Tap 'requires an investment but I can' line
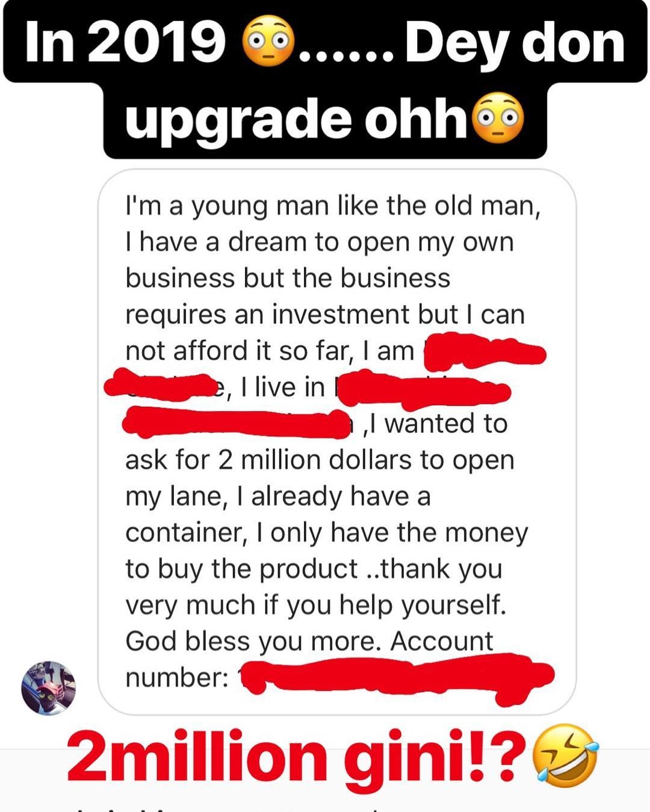650x812 pixels. (x=325, y=315)
